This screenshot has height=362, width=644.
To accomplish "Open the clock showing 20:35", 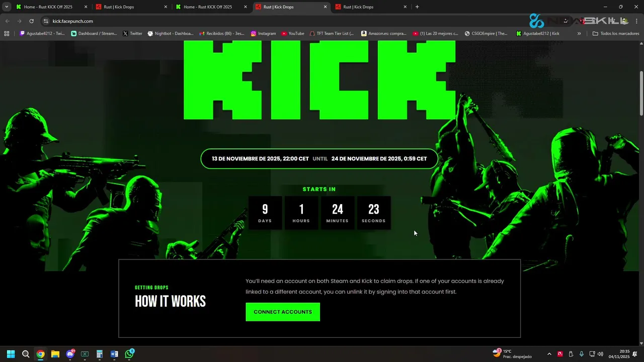I will tap(619, 354).
